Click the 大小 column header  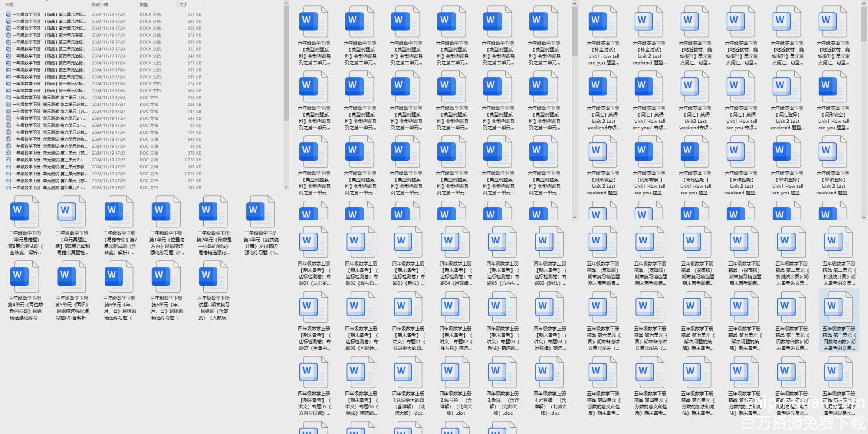(184, 4)
